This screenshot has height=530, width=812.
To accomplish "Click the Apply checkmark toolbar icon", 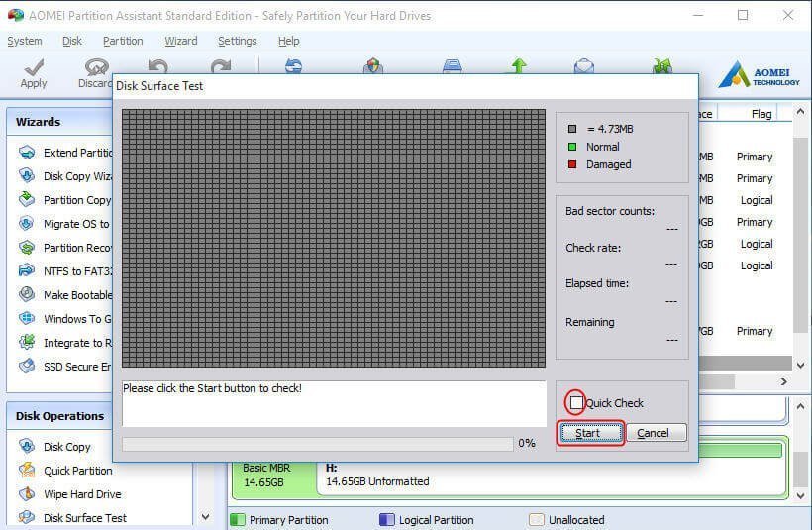I will pos(34,67).
